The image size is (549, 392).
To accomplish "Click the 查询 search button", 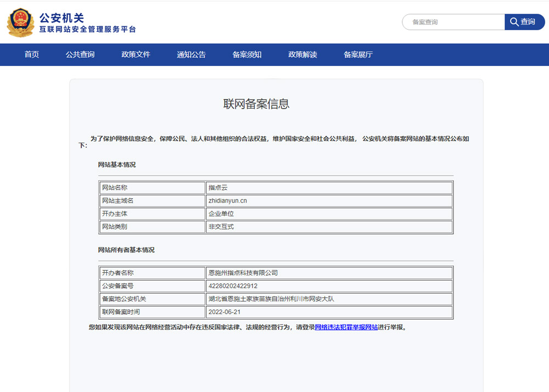I will tap(524, 22).
